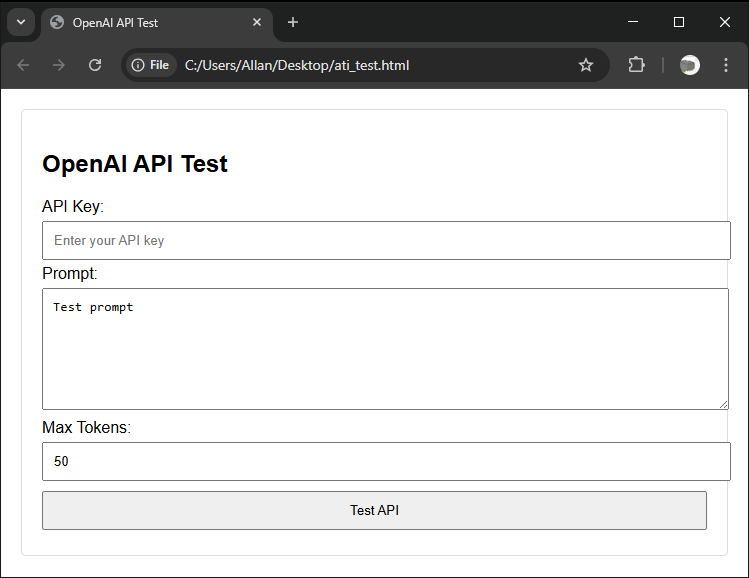Screen dimensions: 749x578
Task: Open the tab search dropdown arrow
Action: tap(21, 22)
